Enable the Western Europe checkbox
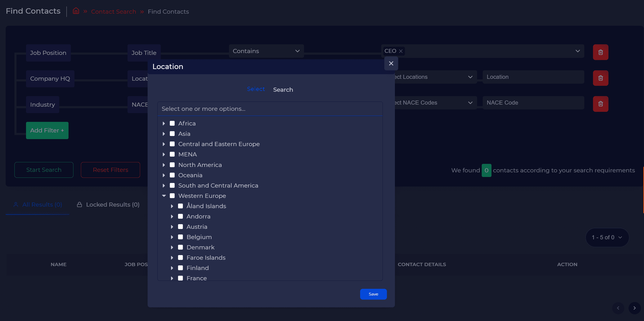The width and height of the screenshot is (644, 321). (172, 196)
